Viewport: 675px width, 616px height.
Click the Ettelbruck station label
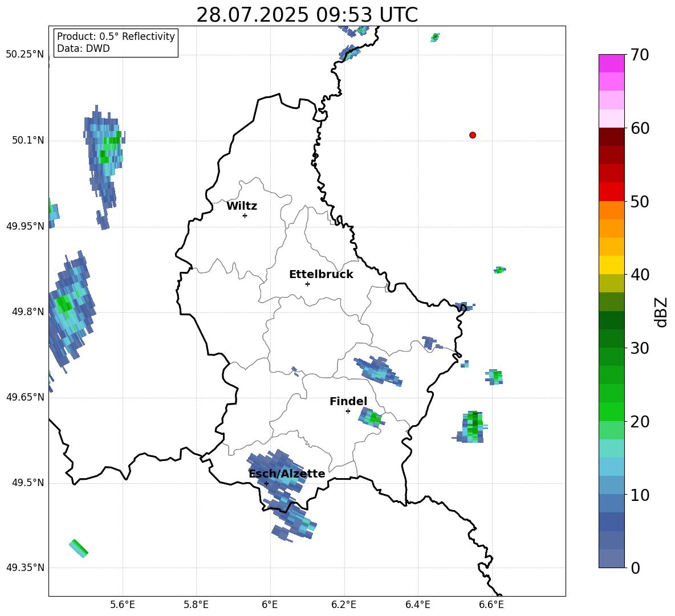coord(321,275)
